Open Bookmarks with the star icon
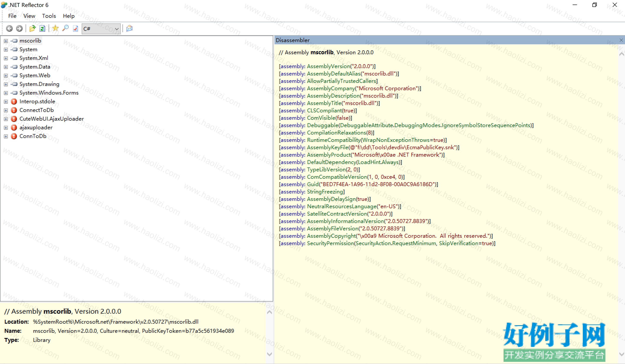Image resolution: width=625 pixels, height=364 pixels. [x=55, y=28]
